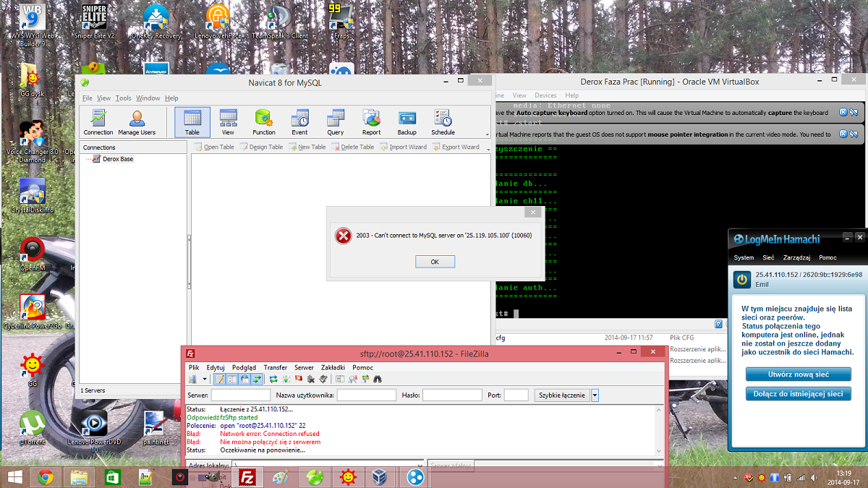Open FileZilla Transfer menu
The image size is (868, 488).
(x=276, y=367)
